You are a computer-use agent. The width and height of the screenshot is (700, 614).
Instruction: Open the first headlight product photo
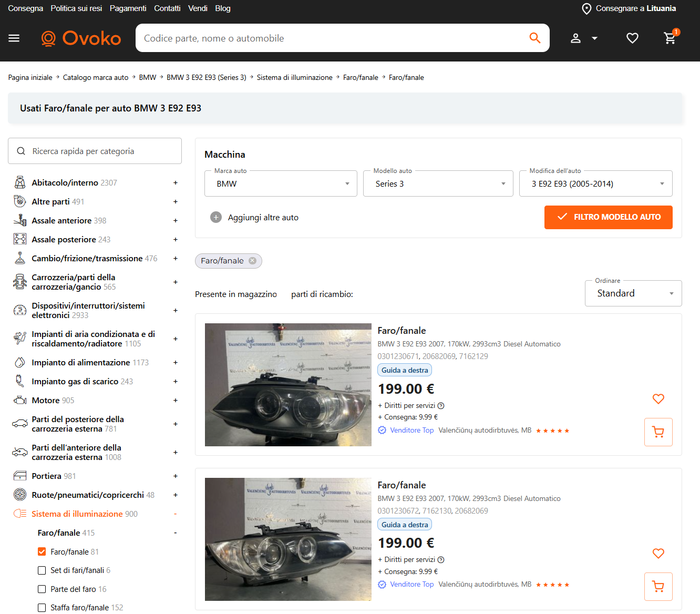point(288,385)
